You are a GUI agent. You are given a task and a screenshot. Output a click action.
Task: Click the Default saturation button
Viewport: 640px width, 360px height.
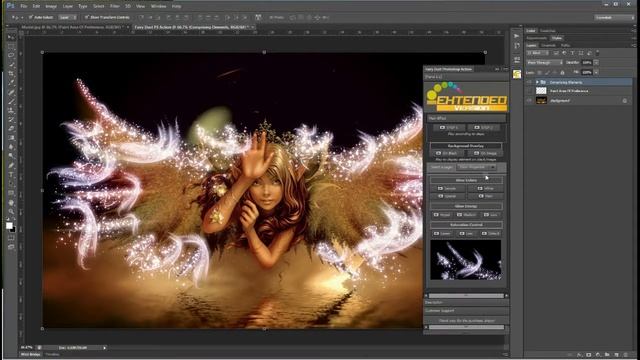tap(490, 233)
